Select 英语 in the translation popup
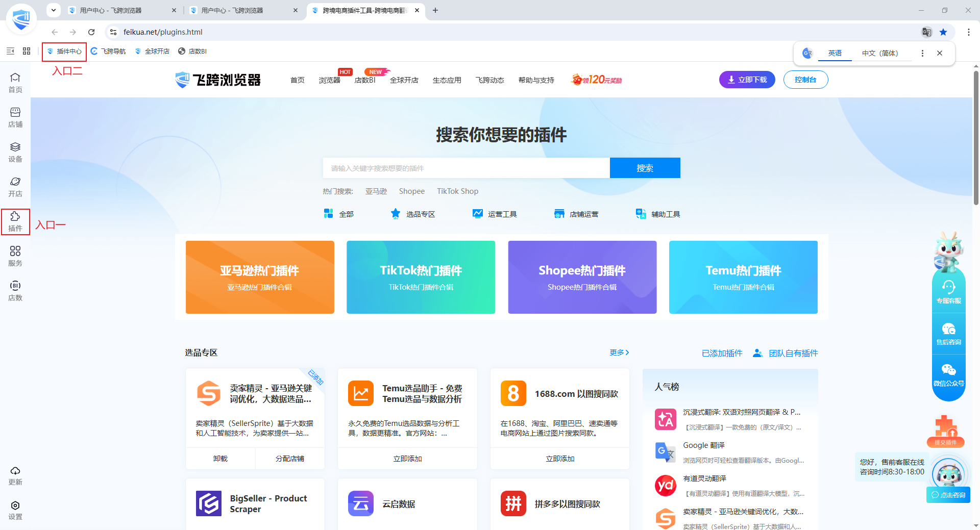This screenshot has height=530, width=980. [835, 53]
